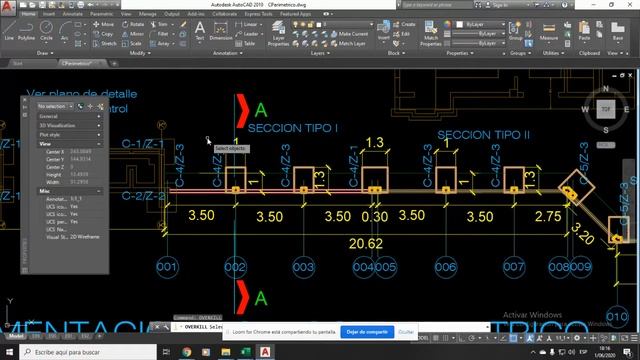Screen dimensions: 640x360
Task: Open the Windows Start menu
Action: coord(9,352)
